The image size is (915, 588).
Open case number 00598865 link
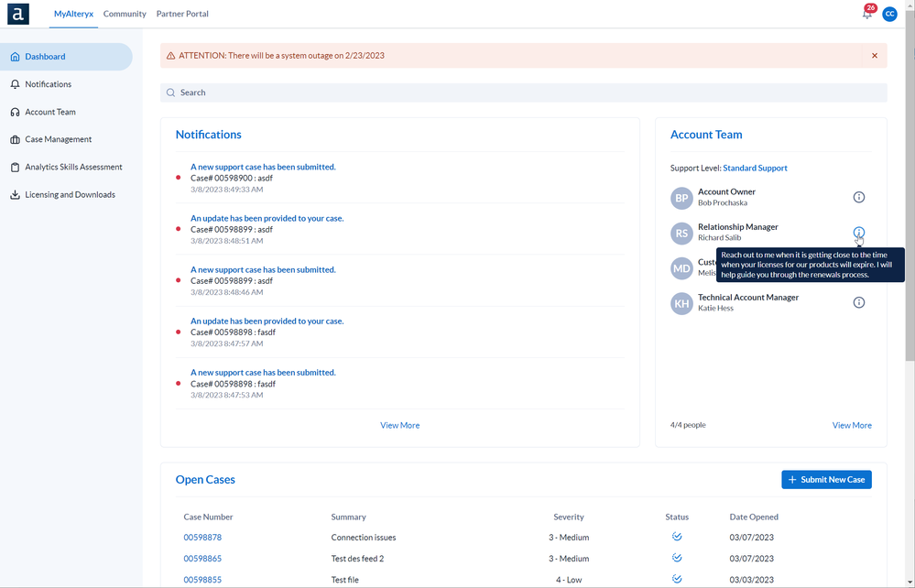tap(202, 559)
